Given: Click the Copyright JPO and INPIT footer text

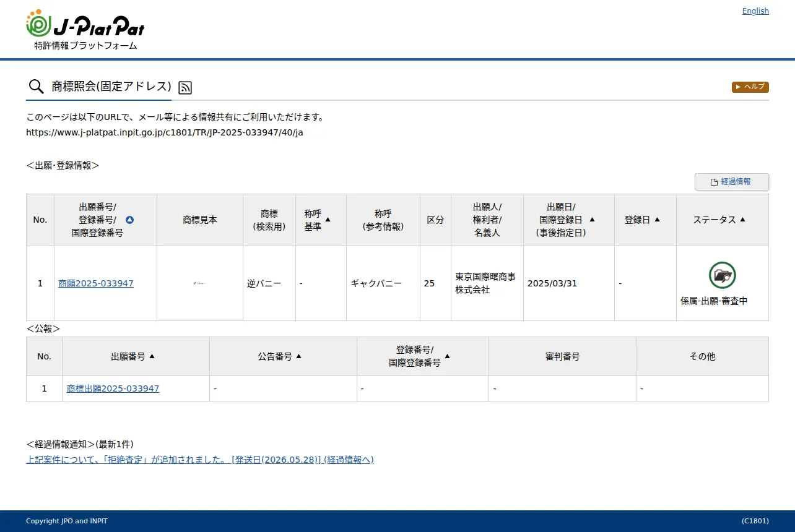Looking at the screenshot, I should pos(67,521).
